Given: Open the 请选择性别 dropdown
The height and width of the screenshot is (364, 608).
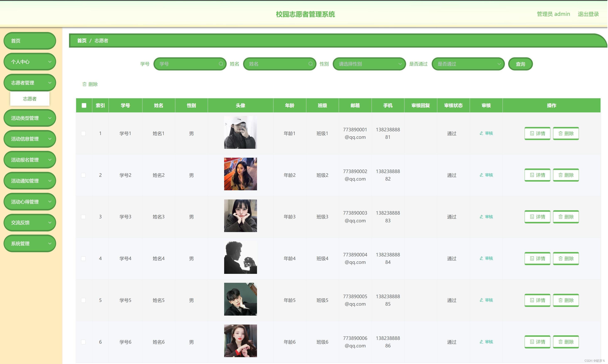Looking at the screenshot, I should point(369,64).
